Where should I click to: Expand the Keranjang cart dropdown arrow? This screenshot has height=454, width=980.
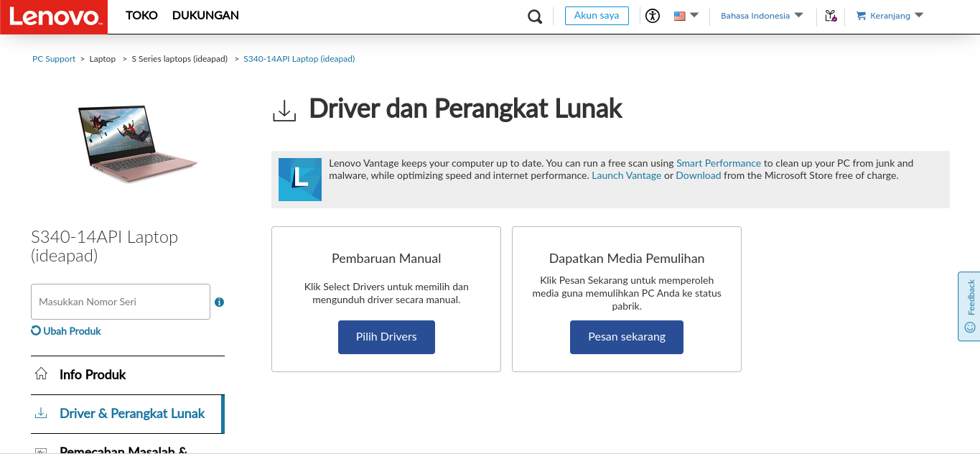pyautogui.click(x=918, y=15)
